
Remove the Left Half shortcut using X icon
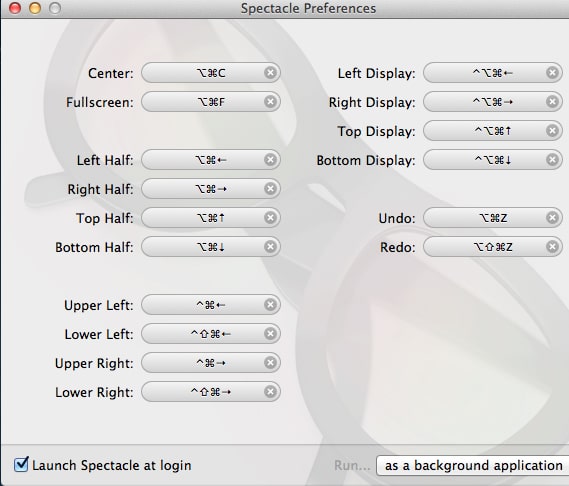coord(270,160)
